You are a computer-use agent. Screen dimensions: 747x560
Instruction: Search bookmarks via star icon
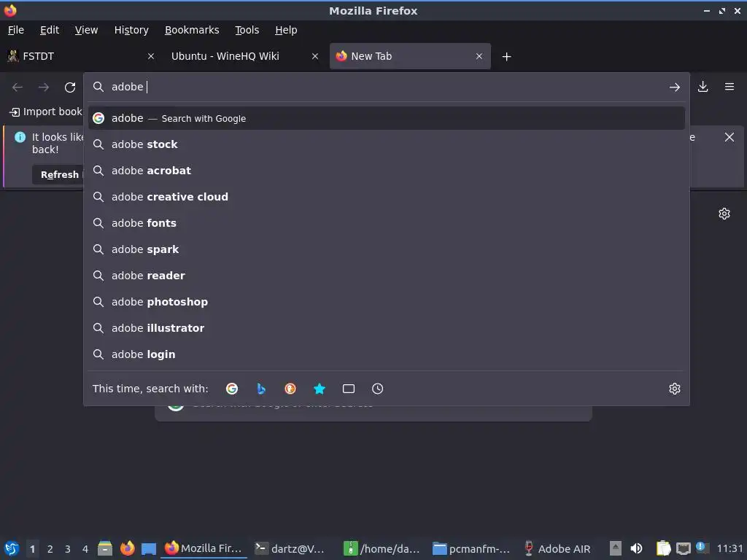(320, 389)
